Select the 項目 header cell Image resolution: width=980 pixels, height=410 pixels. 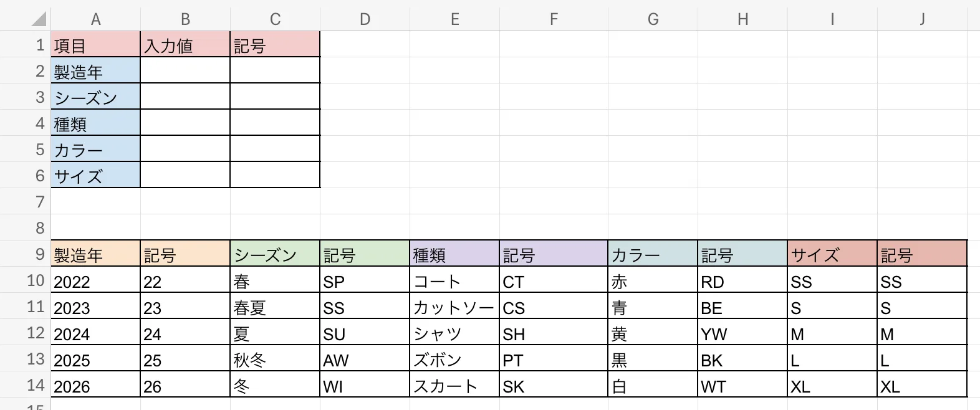(95, 45)
